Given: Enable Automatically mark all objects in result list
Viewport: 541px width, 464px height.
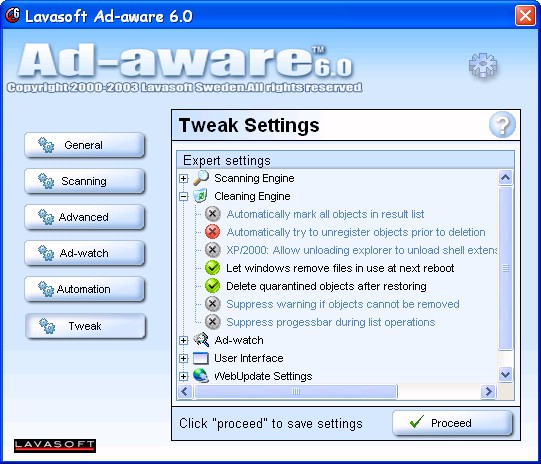Looking at the screenshot, I should tap(213, 214).
